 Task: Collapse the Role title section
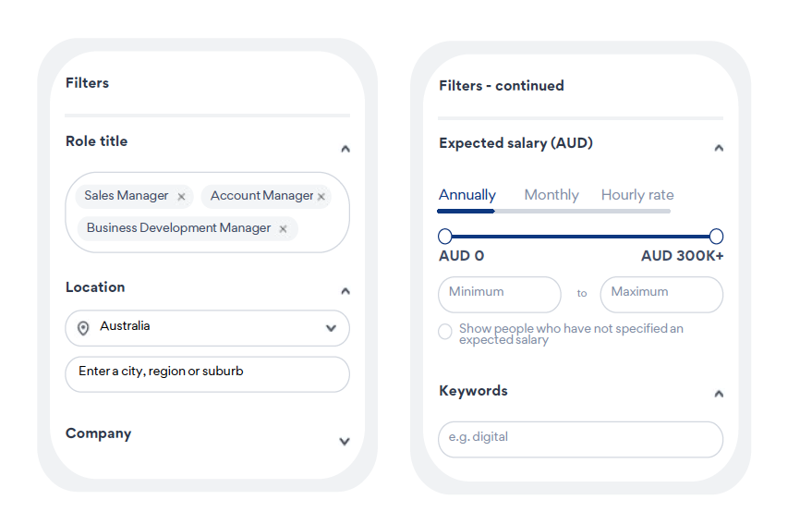[345, 149]
